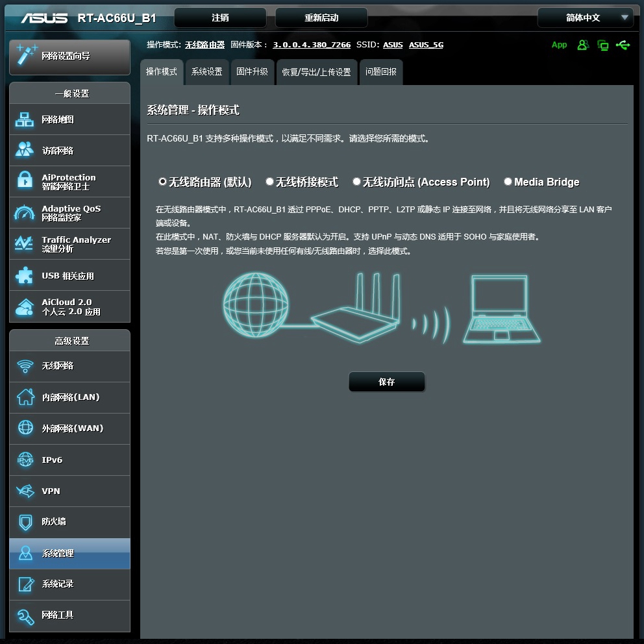Viewport: 644px width, 644px height.
Task: Open Adaptive QoS speedometer icon
Action: [x=25, y=213]
